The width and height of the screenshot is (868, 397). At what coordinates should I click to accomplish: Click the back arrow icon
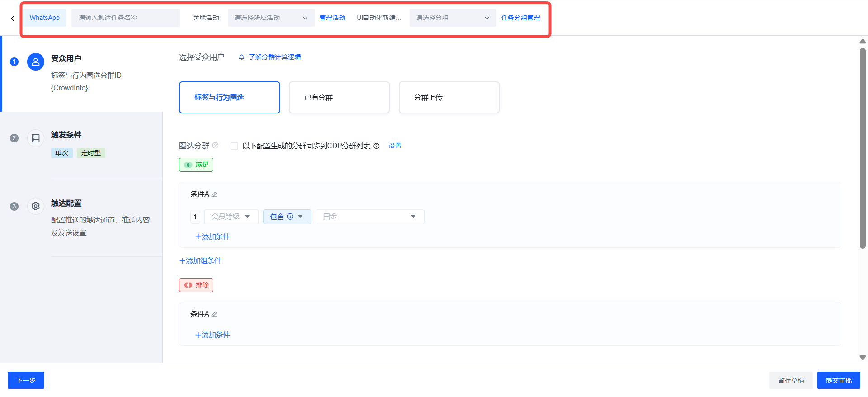point(13,19)
